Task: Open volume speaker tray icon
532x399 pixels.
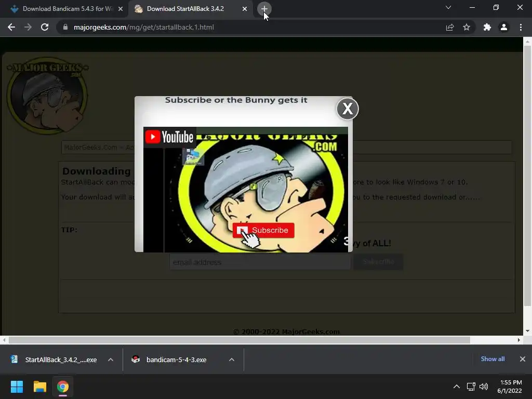Action: tap(484, 387)
